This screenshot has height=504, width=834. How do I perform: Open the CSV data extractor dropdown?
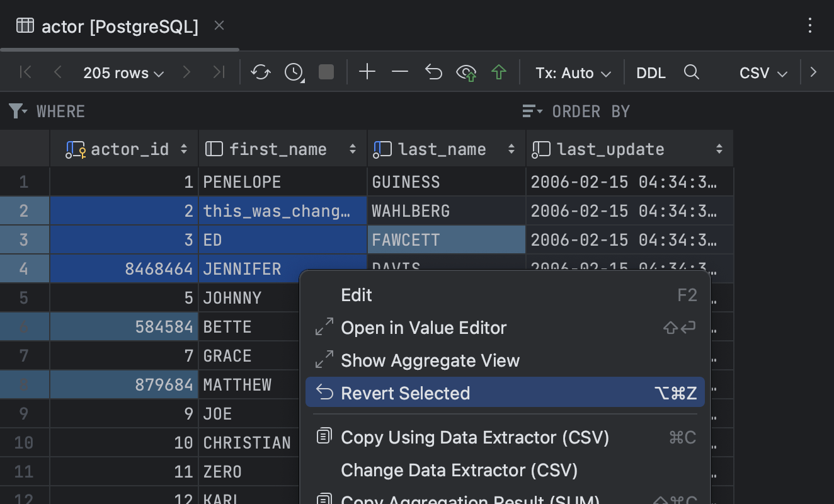point(762,72)
